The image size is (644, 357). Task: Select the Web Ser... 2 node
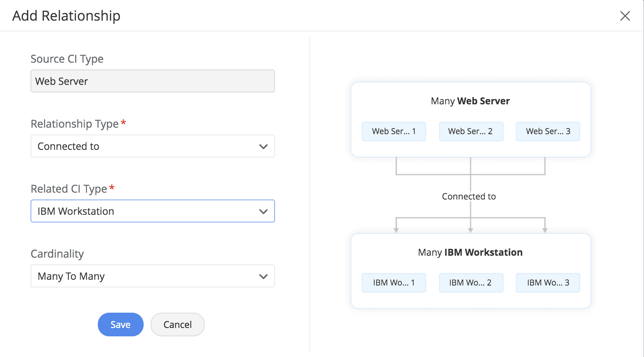click(x=471, y=131)
